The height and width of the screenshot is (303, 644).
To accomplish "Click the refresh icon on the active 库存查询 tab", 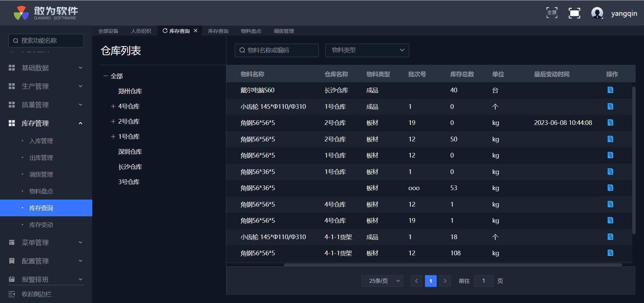I will tap(165, 31).
